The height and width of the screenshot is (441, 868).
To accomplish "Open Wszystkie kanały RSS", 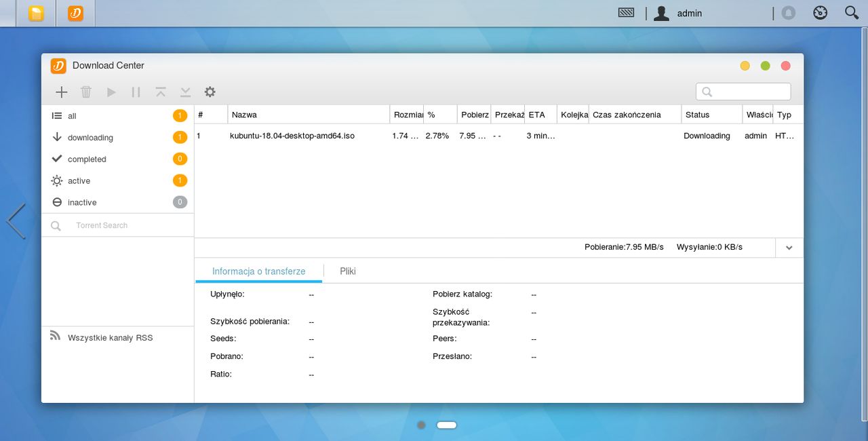I will pos(110,337).
